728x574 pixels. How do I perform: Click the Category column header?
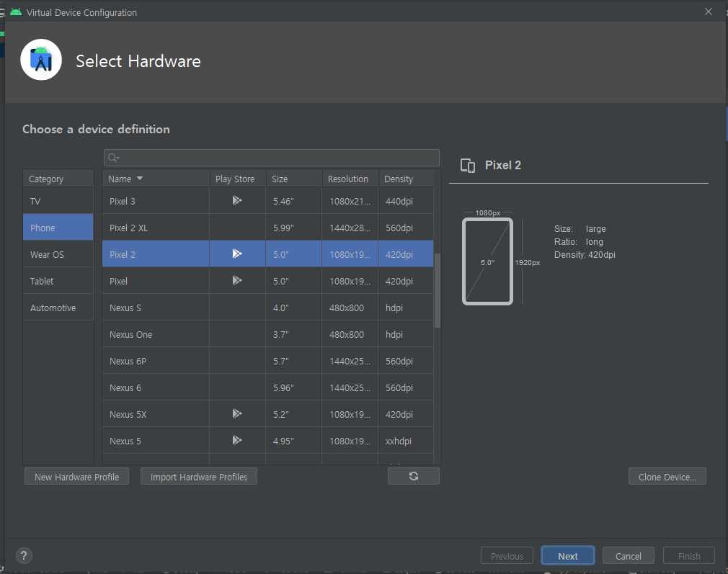point(58,179)
